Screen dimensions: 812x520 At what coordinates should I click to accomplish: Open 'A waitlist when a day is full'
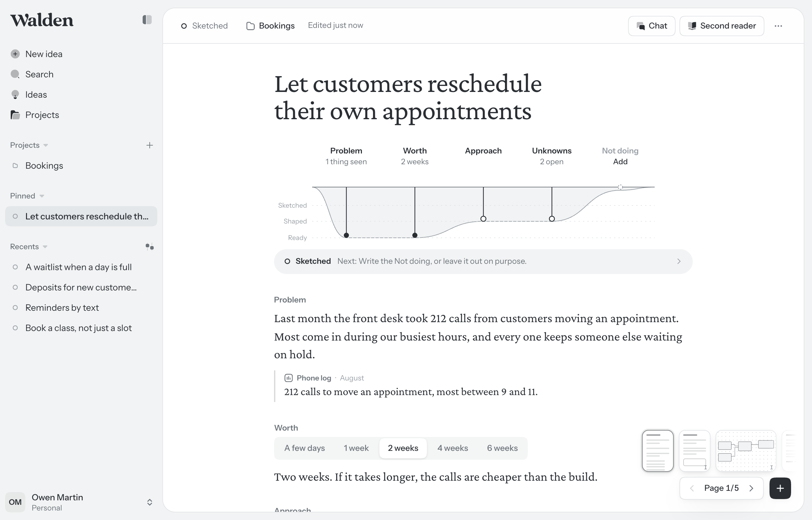(x=81, y=267)
